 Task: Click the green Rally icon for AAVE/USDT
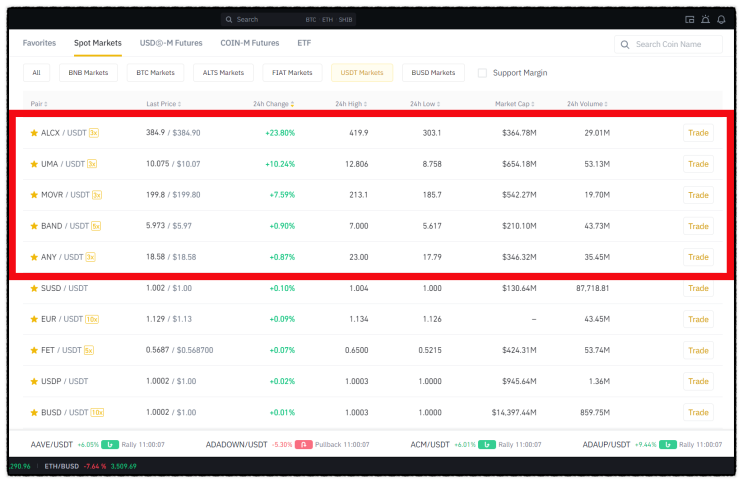110,445
